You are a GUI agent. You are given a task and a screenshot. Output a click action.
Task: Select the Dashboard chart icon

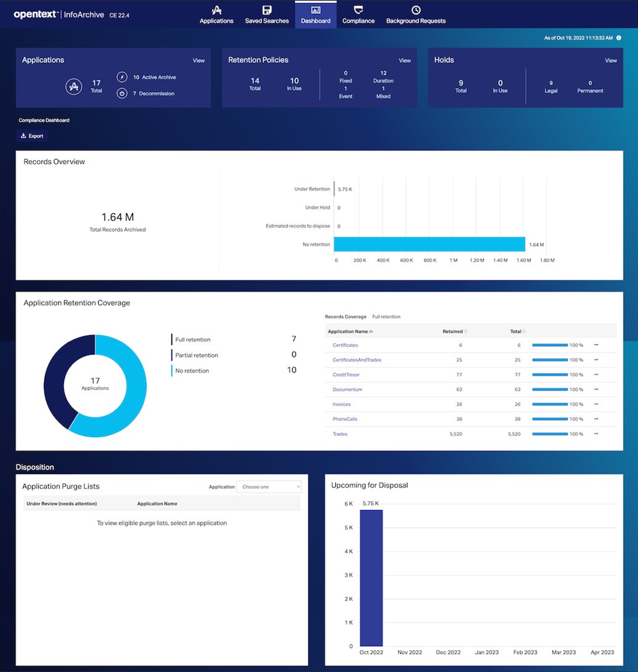[x=315, y=10]
